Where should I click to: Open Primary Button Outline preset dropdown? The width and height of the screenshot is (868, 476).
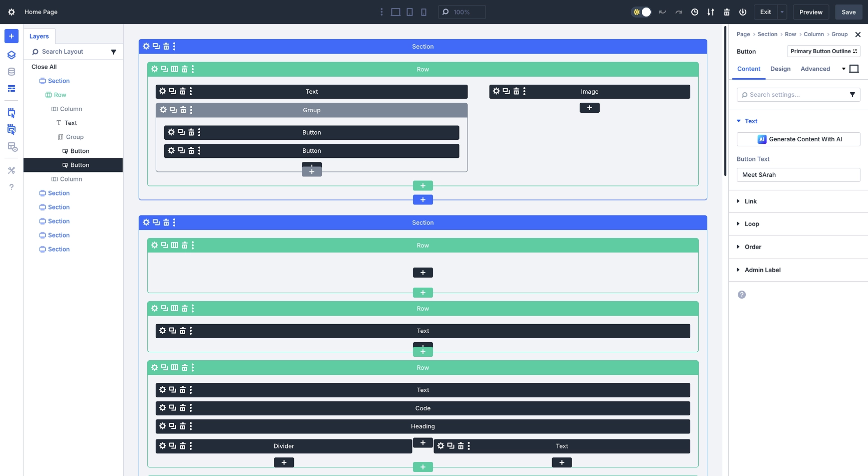click(x=823, y=51)
